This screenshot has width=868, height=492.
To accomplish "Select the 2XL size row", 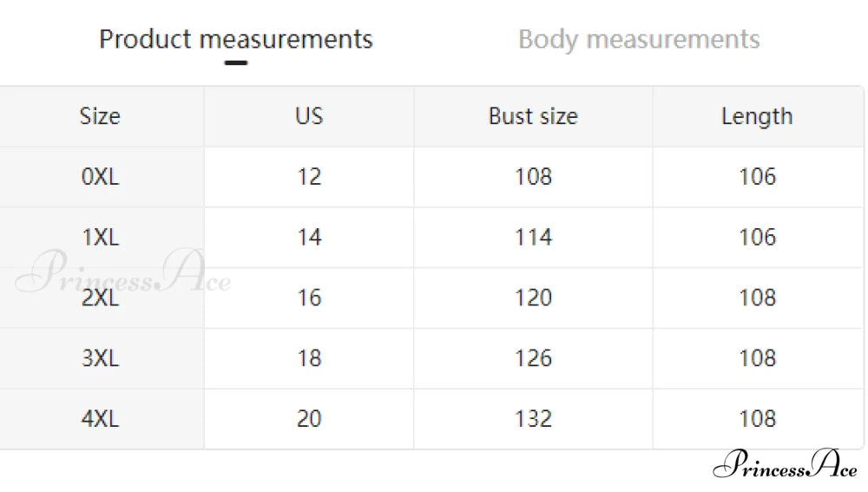I will tap(431, 298).
